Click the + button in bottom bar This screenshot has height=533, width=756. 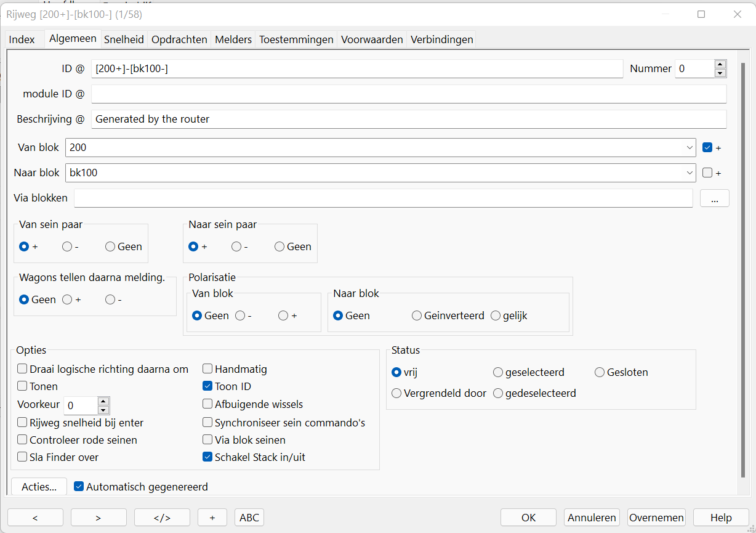click(212, 518)
